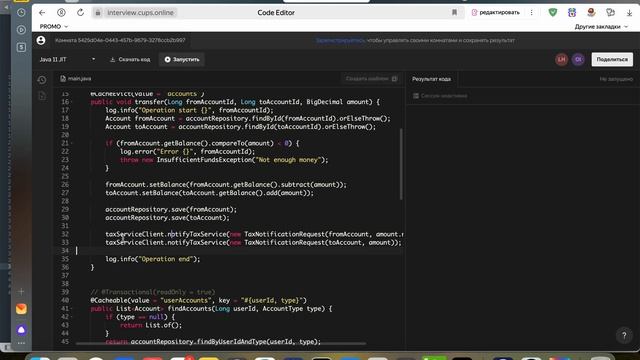This screenshot has height=360, width=640.
Task: Click the blue robot-face extension icon
Action: pos(572,13)
